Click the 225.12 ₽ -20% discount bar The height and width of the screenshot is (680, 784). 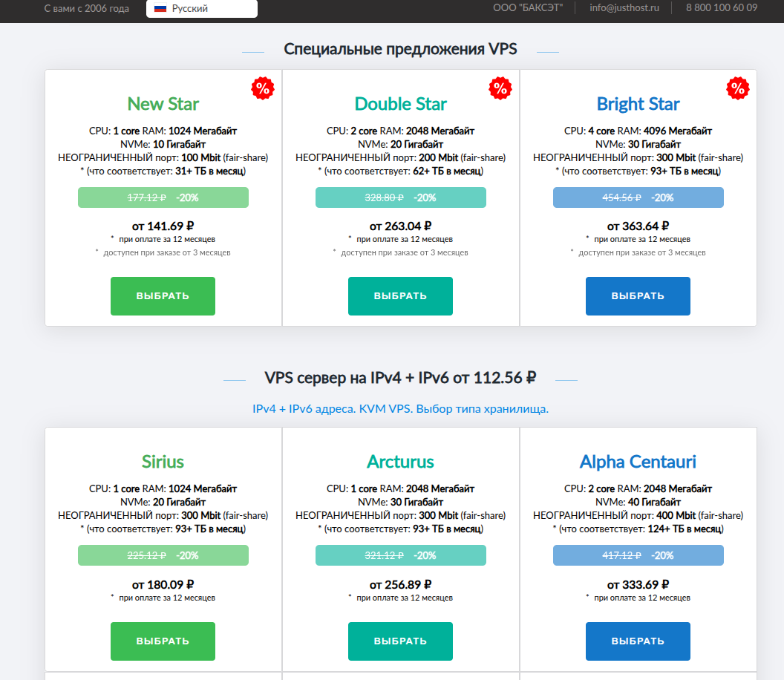coord(163,555)
